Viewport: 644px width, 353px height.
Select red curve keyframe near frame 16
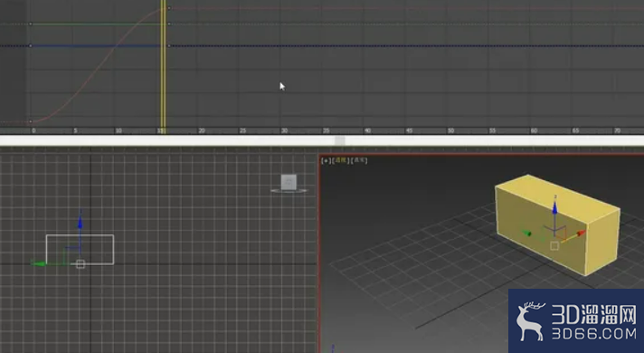tap(169, 8)
